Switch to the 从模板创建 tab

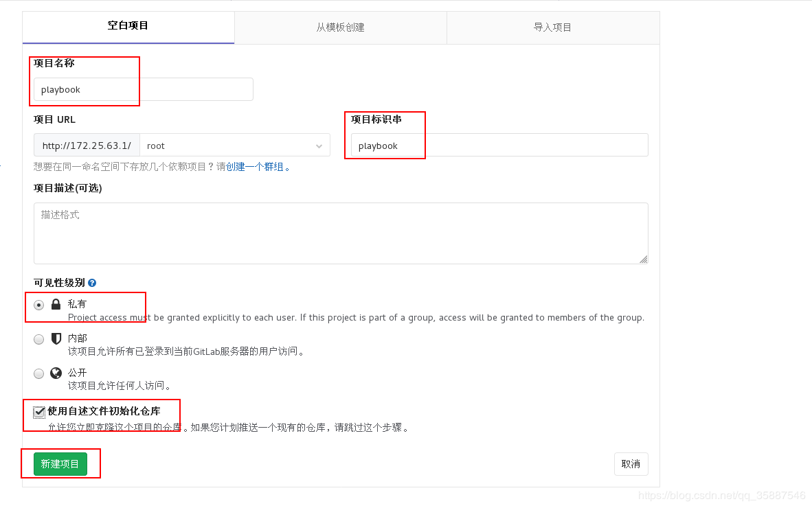(x=340, y=27)
